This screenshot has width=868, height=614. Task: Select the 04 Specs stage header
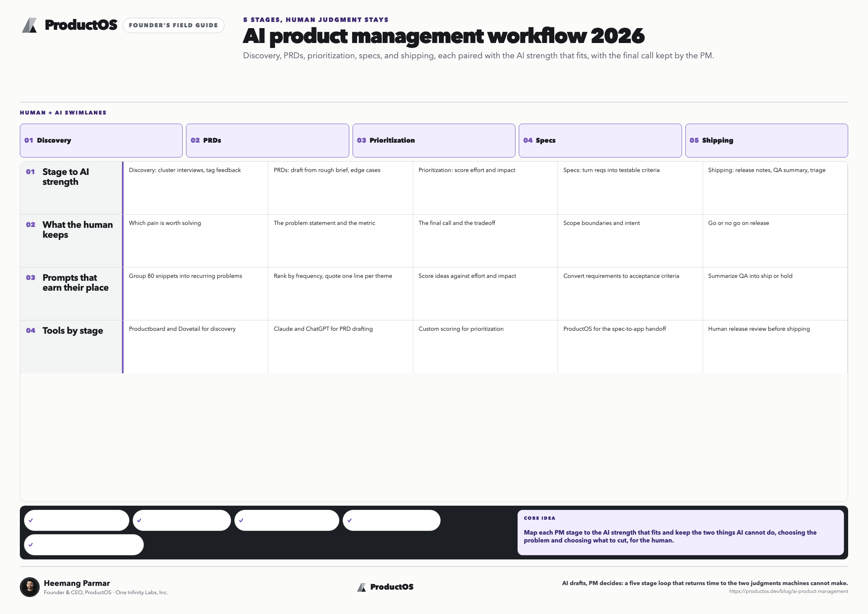point(600,141)
